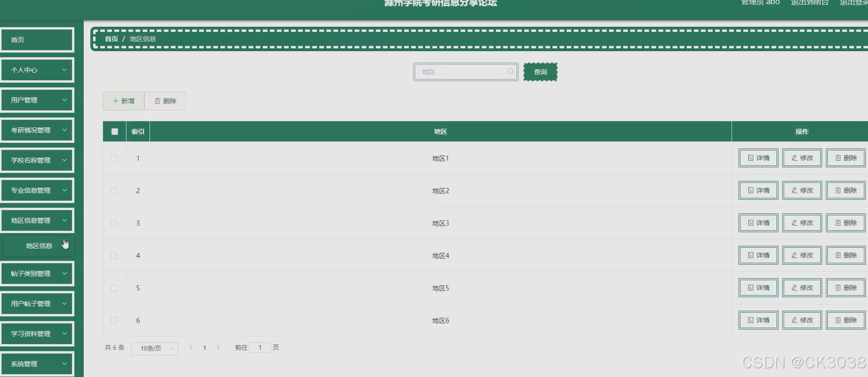Image resolution: width=868 pixels, height=377 pixels.
Task: Click 删除 for 地区5
Action: point(846,288)
